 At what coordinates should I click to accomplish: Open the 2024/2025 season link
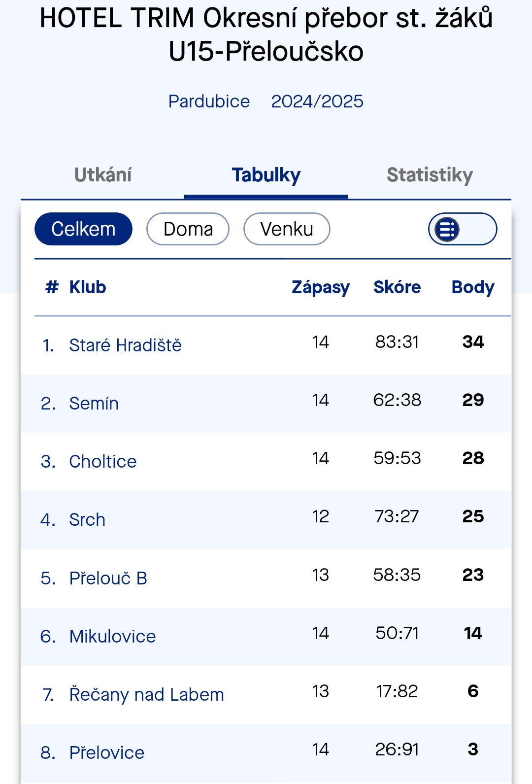click(x=317, y=102)
